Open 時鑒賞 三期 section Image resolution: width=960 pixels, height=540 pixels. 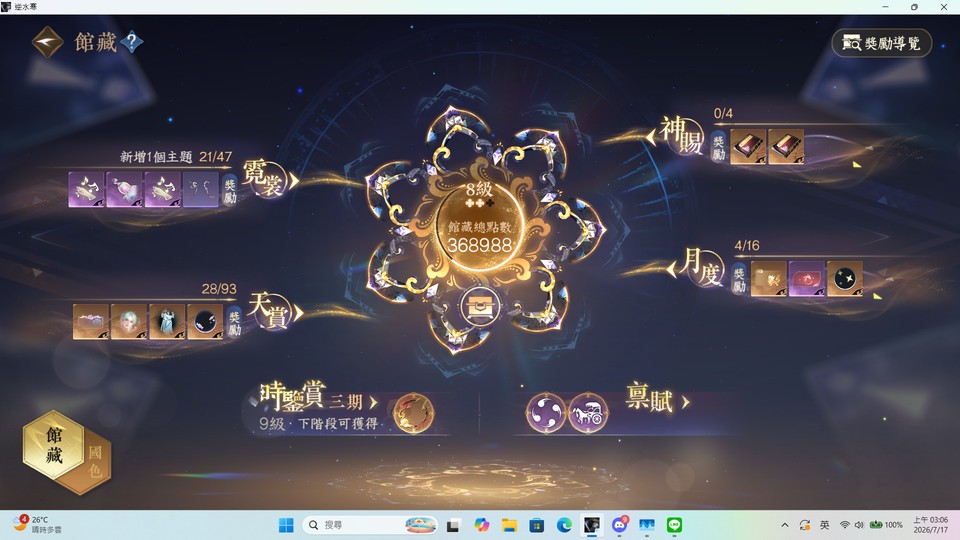point(318,397)
